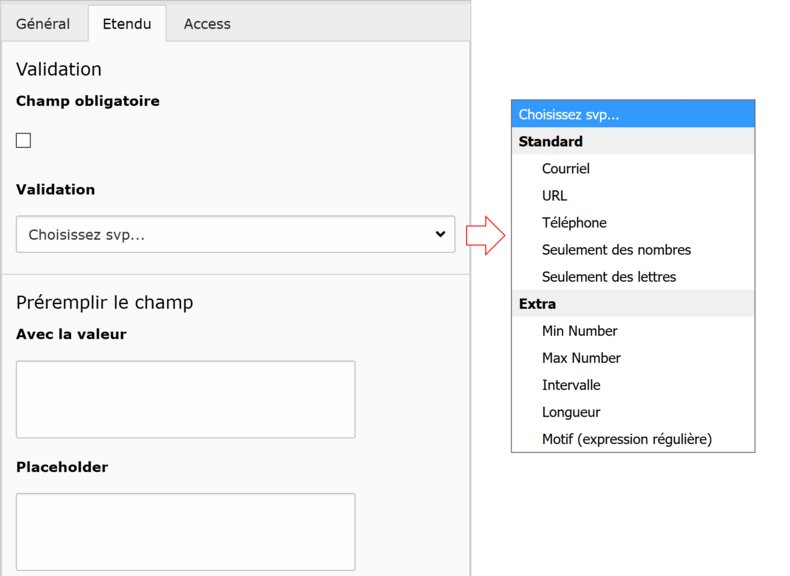Image resolution: width=790 pixels, height=576 pixels.
Task: Select the Intervalle option
Action: (571, 385)
